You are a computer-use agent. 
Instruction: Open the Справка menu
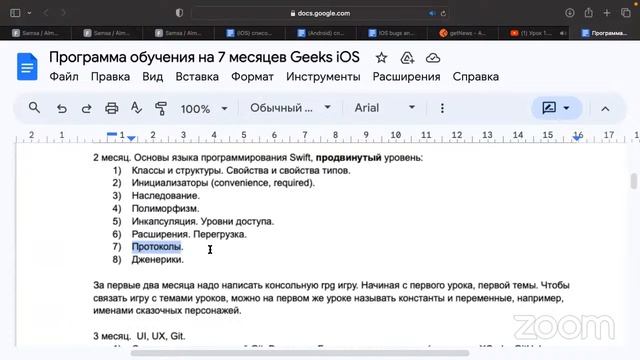pyautogui.click(x=476, y=77)
